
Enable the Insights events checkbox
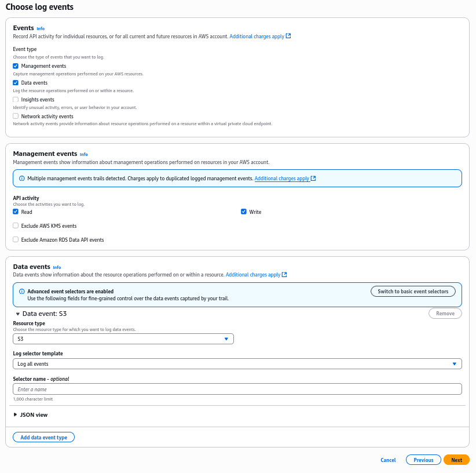pos(16,100)
